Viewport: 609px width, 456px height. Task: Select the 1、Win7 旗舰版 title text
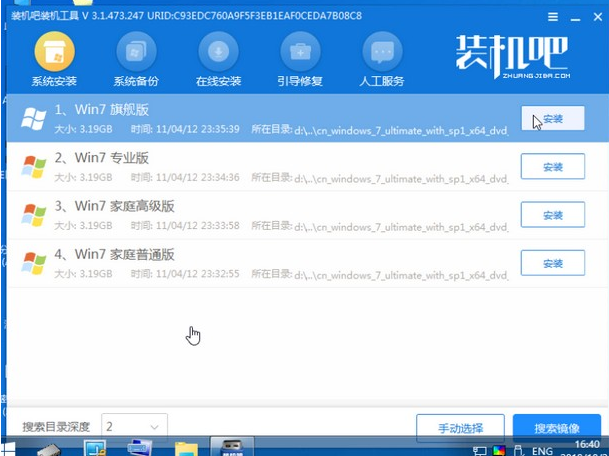101,110
